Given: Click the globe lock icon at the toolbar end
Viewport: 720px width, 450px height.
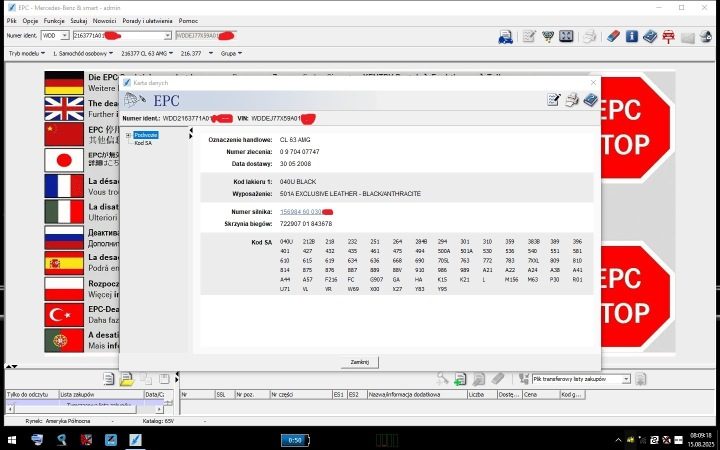Looking at the screenshot, I should (705, 36).
